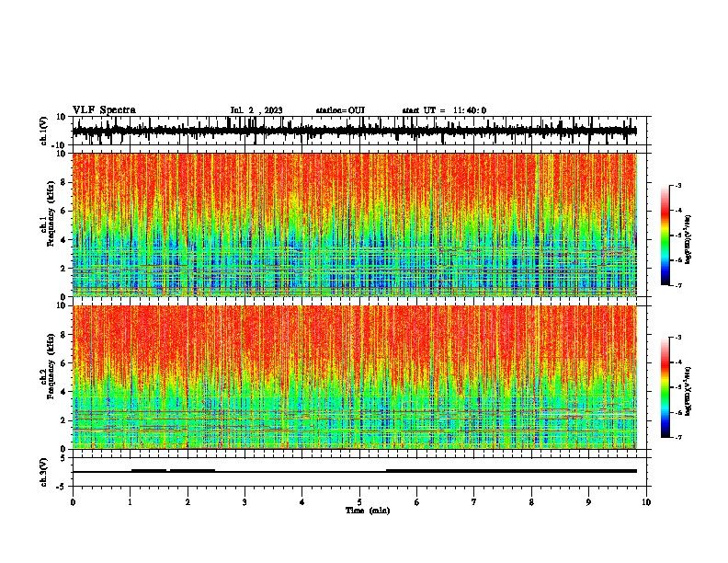Click the "ch.3(V)" axis label

coord(44,473)
